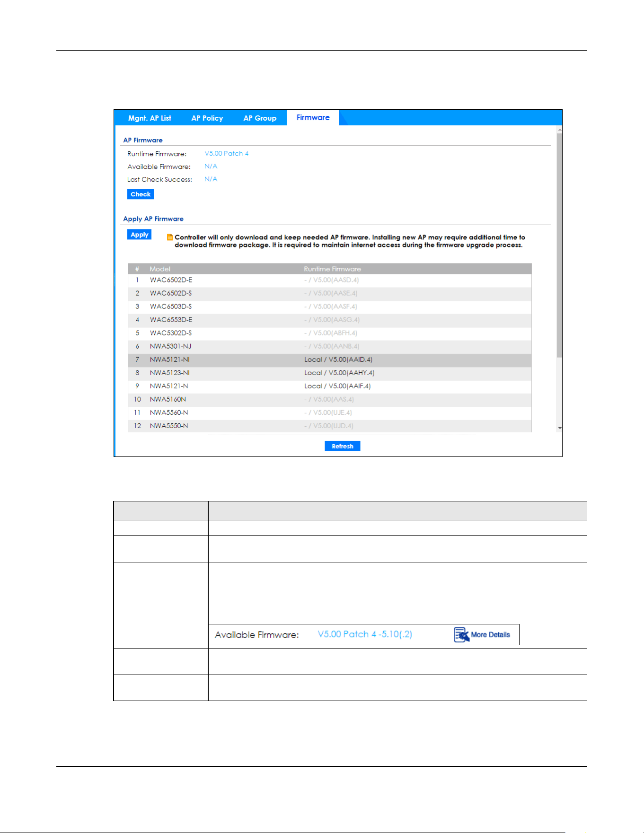Switch to the Mgnt. AP List tab

click(150, 118)
